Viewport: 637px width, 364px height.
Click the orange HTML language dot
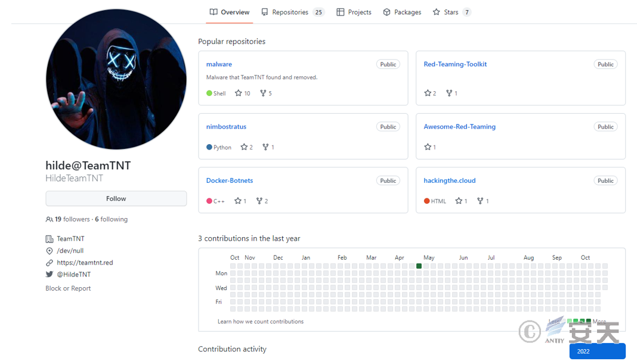(426, 201)
